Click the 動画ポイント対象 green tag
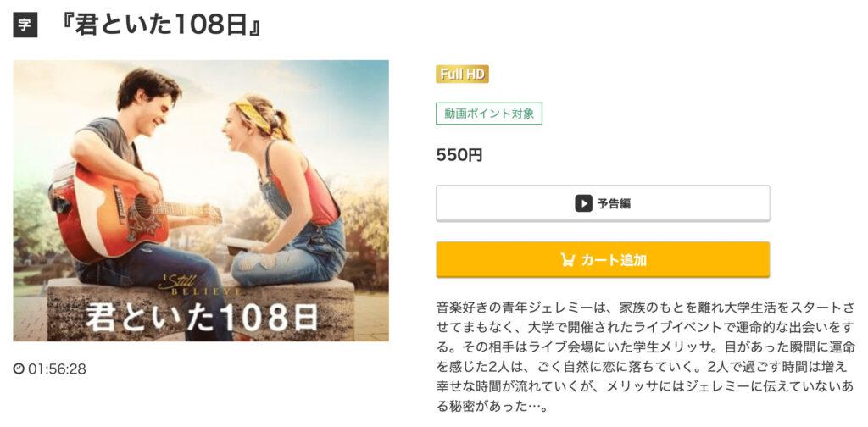Viewport: 868px width, 427px height. pyautogui.click(x=489, y=114)
